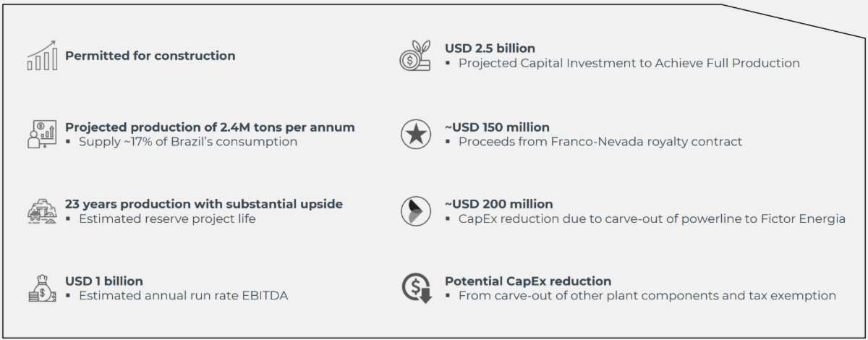Click the Fictor flame logo icon
This screenshot has height=340, width=868.
tap(415, 211)
